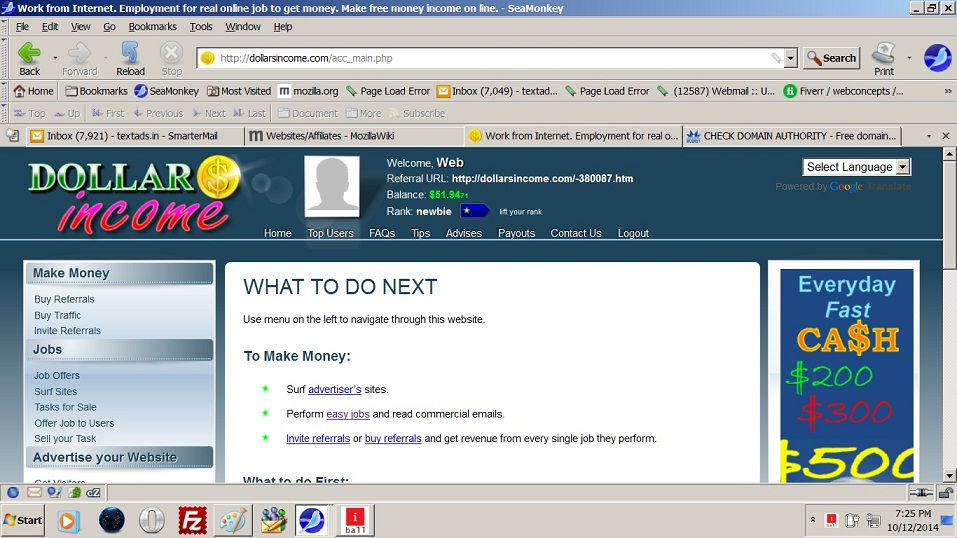The height and width of the screenshot is (538, 957).
Task: Open the Fiverr / webconcepts bookmark
Action: coord(843,91)
